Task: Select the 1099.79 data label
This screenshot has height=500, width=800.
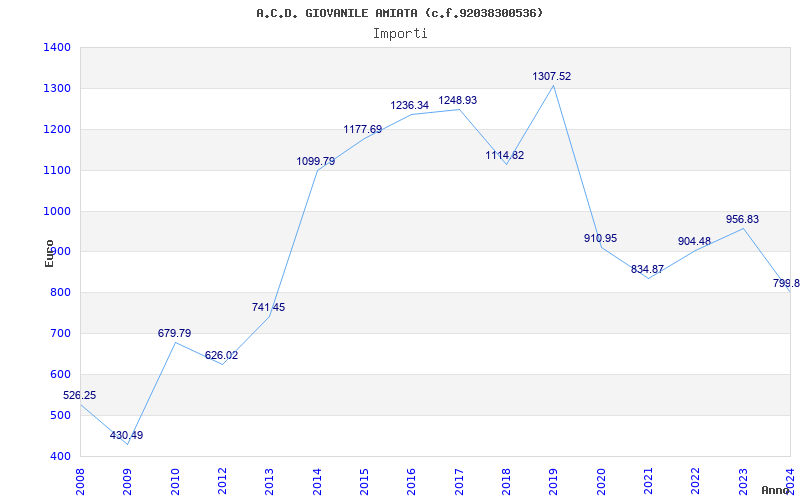Action: 316,161
